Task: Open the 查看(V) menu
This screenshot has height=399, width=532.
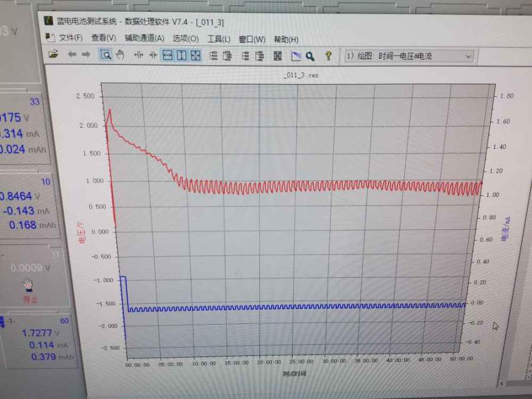Action: click(103, 38)
